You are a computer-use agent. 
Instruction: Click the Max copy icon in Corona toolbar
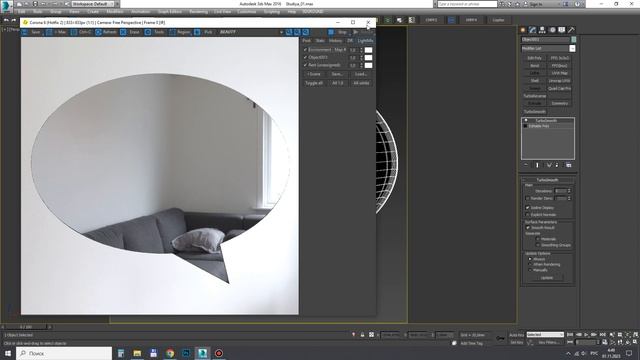(49, 32)
